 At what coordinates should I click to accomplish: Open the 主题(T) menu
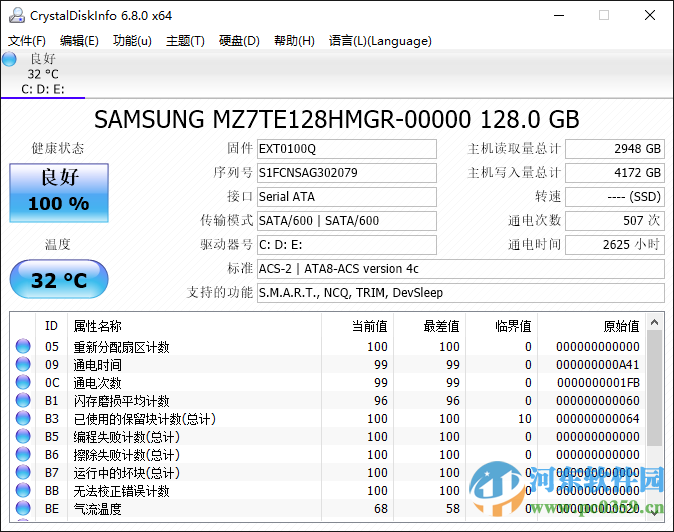click(185, 41)
